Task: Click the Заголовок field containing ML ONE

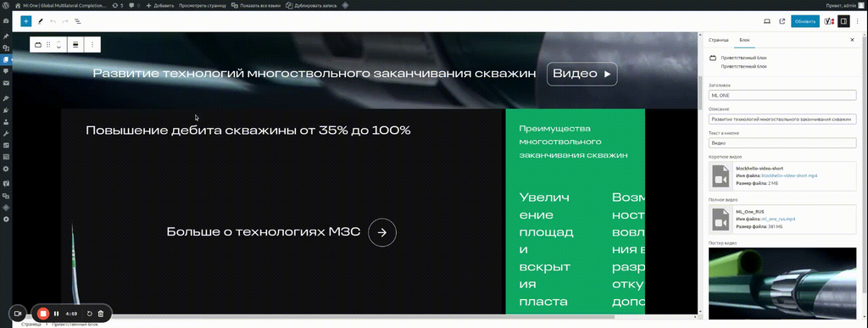Action: point(782,95)
